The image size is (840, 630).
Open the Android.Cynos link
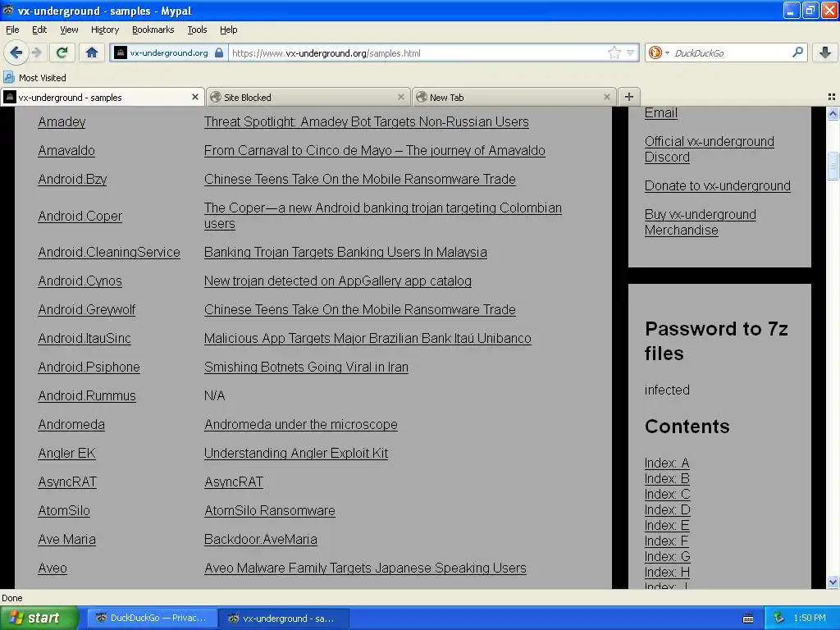80,281
